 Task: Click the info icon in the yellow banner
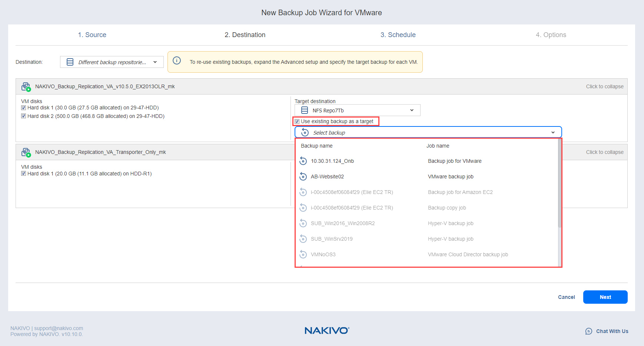(x=177, y=61)
